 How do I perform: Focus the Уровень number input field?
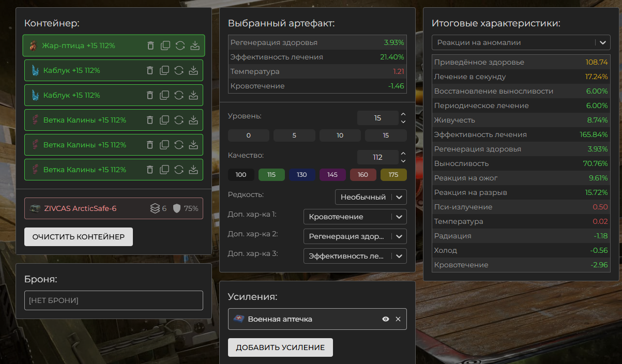[x=377, y=118]
